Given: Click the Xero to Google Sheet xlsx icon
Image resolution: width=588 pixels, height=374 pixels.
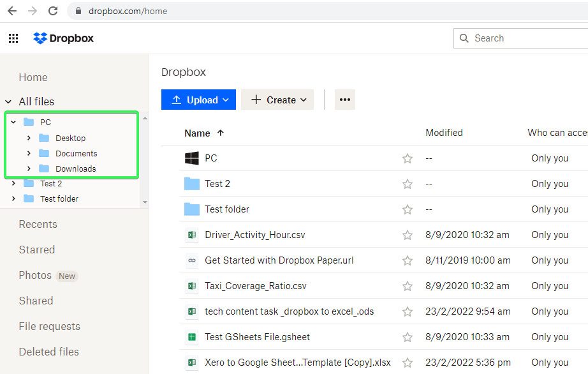Looking at the screenshot, I should (x=192, y=363).
